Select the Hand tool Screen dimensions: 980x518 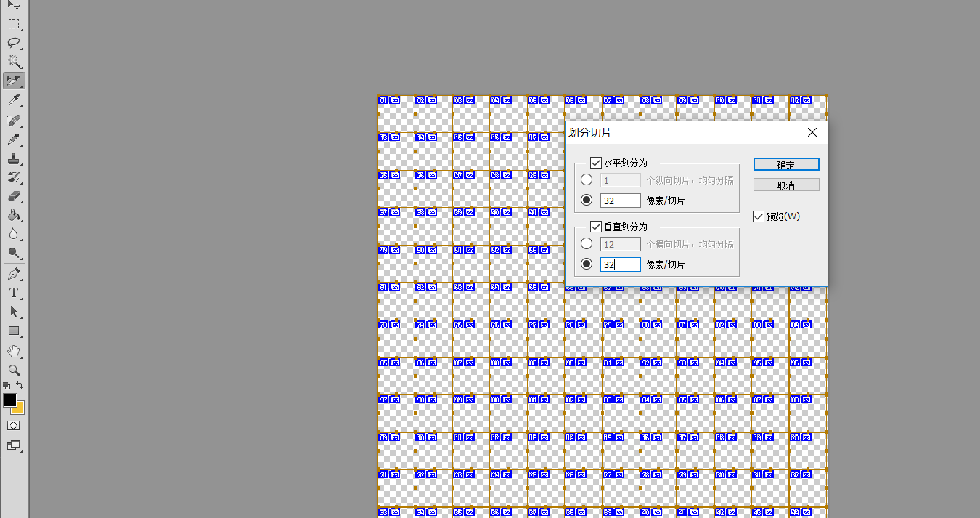[x=14, y=351]
